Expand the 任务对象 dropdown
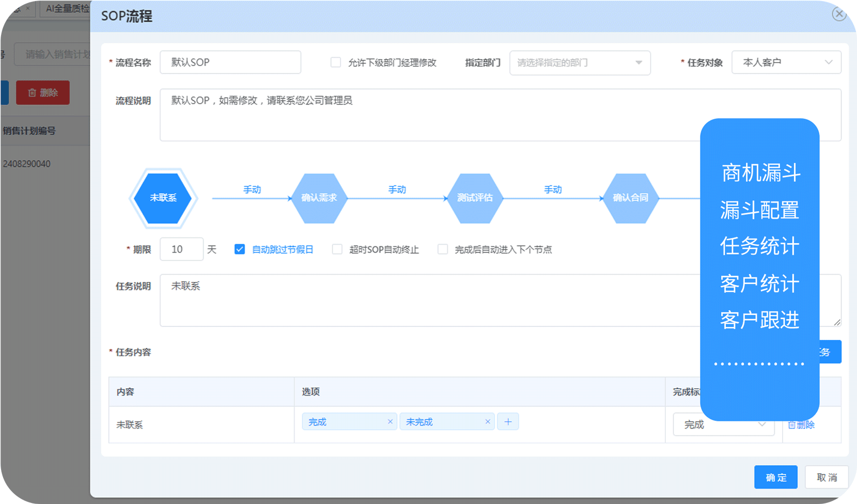This screenshot has height=504, width=857. point(786,62)
